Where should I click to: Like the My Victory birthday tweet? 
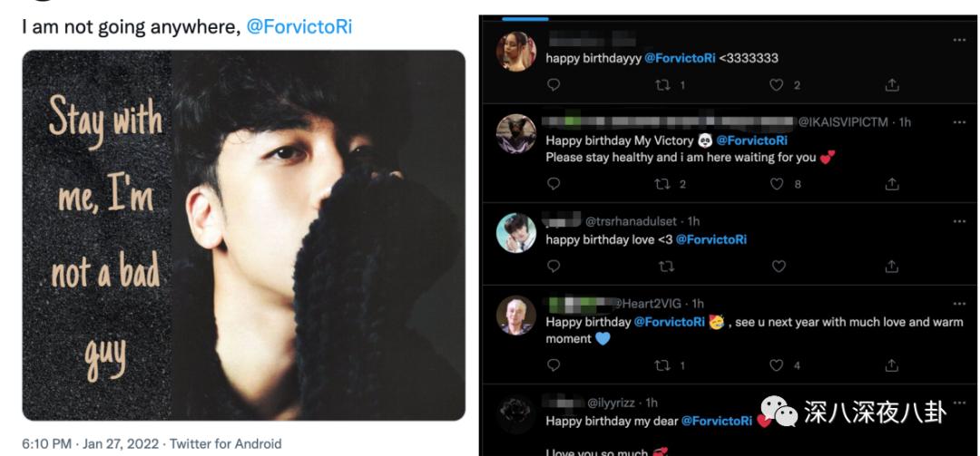(x=776, y=184)
